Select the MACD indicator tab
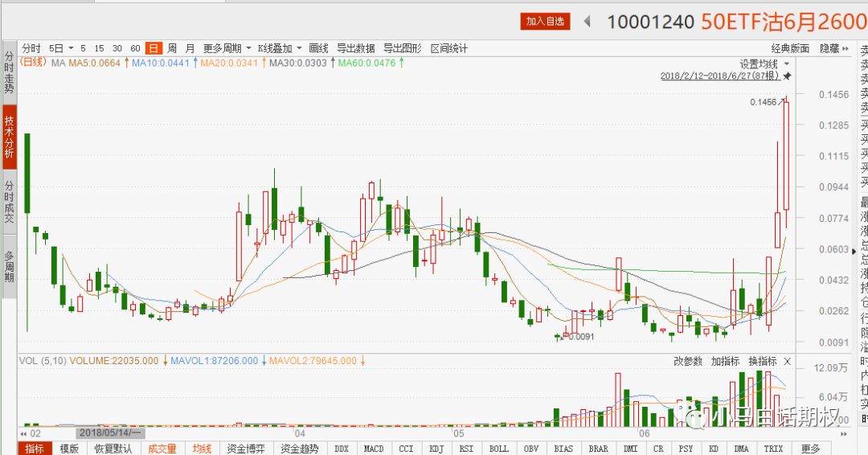 (x=373, y=449)
